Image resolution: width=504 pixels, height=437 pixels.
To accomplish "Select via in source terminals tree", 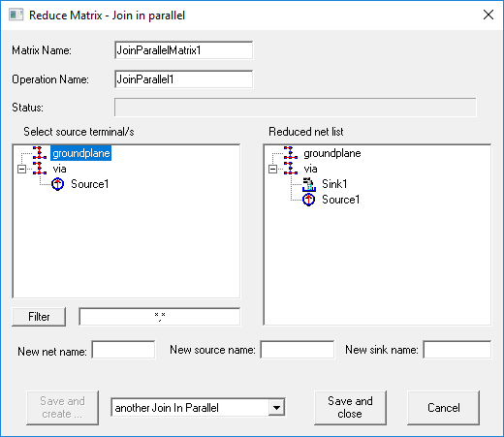I will tap(59, 169).
